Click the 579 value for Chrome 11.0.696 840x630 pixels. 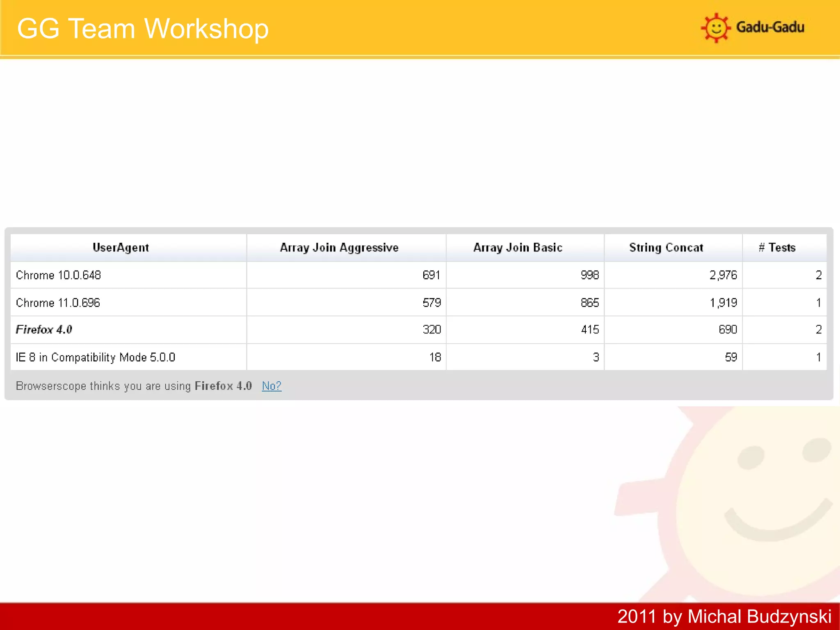pyautogui.click(x=431, y=303)
